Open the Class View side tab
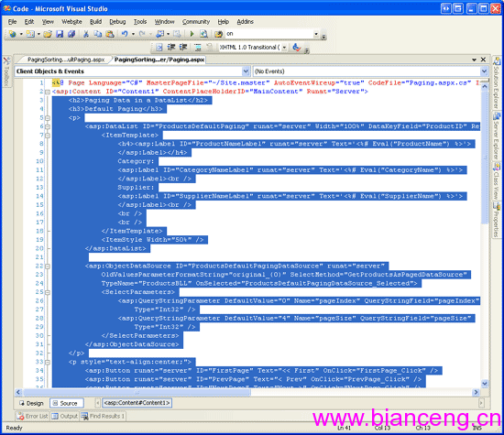Viewport: 504px width, 435px height. [x=497, y=181]
